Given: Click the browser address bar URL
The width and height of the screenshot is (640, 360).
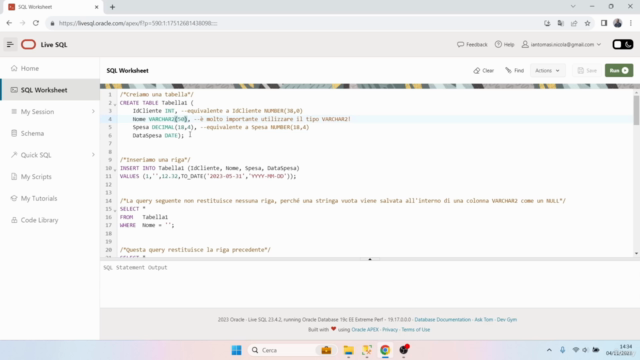Looking at the screenshot, I should click(x=138, y=23).
